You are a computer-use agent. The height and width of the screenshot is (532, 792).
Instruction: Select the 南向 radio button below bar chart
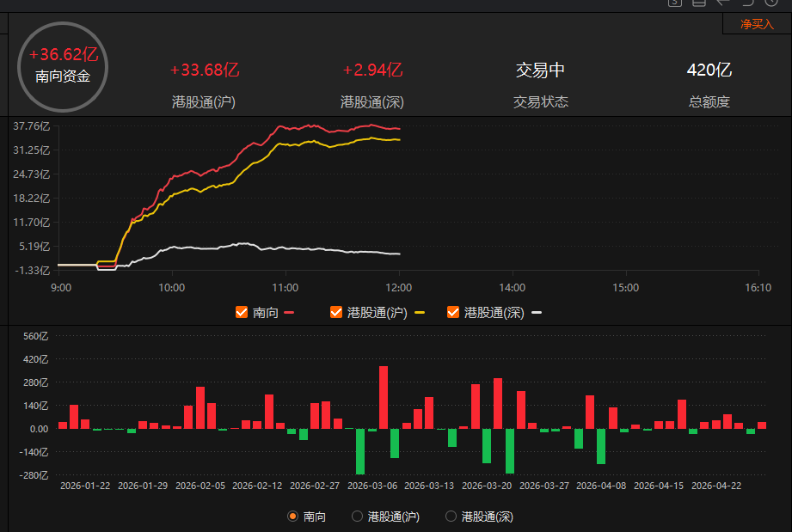click(292, 517)
